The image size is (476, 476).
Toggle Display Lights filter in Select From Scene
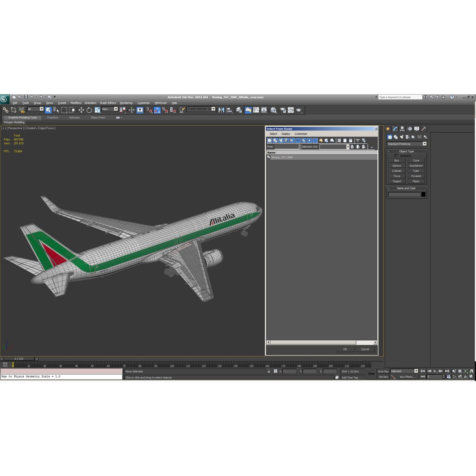click(281, 141)
